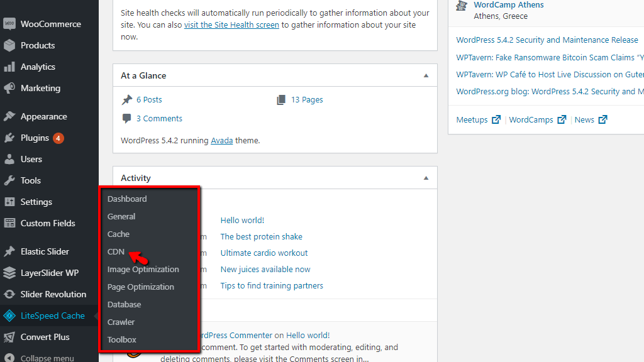This screenshot has width=644, height=362.
Task: Click the Marketing megaphone icon
Action: [9, 88]
